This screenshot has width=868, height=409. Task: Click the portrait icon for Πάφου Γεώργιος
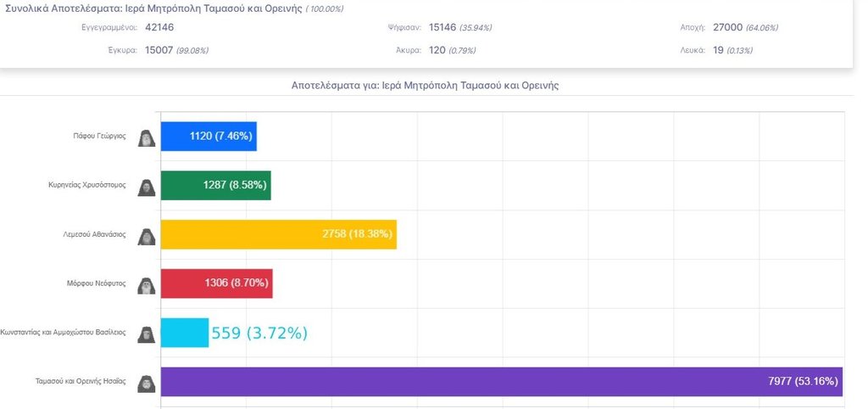tap(147, 138)
